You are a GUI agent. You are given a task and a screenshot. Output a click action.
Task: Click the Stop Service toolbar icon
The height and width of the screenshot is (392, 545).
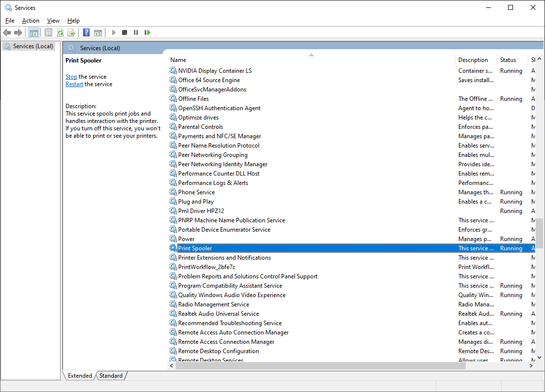click(125, 32)
